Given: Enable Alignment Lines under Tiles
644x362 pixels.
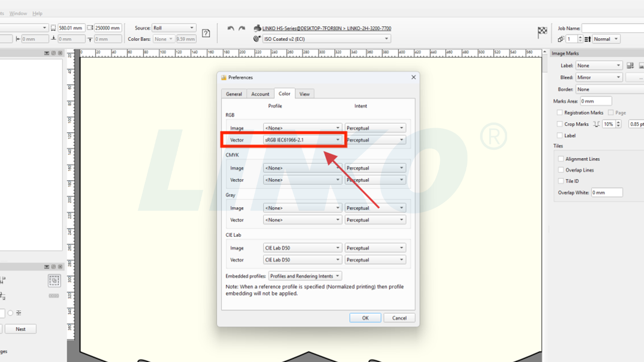Looking at the screenshot, I should [561, 159].
